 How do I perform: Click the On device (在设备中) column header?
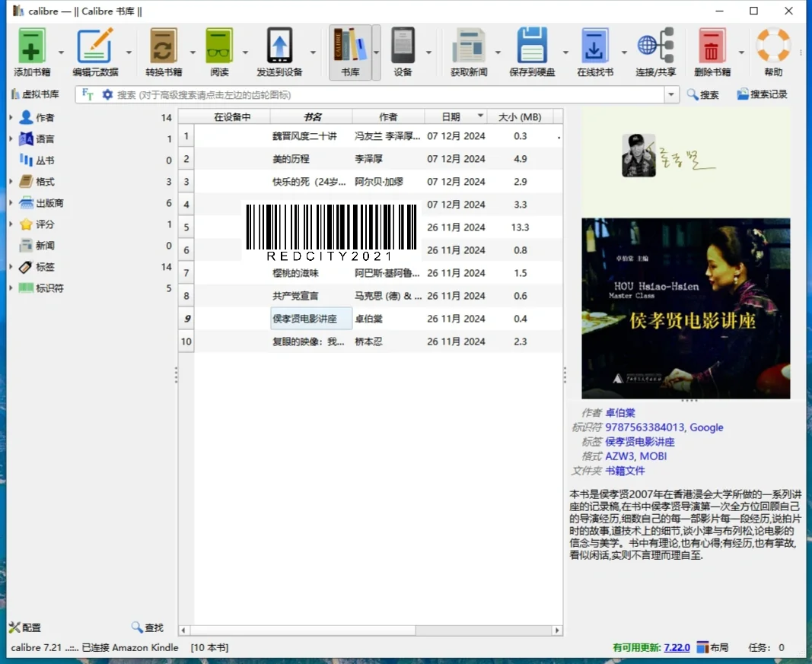[232, 117]
